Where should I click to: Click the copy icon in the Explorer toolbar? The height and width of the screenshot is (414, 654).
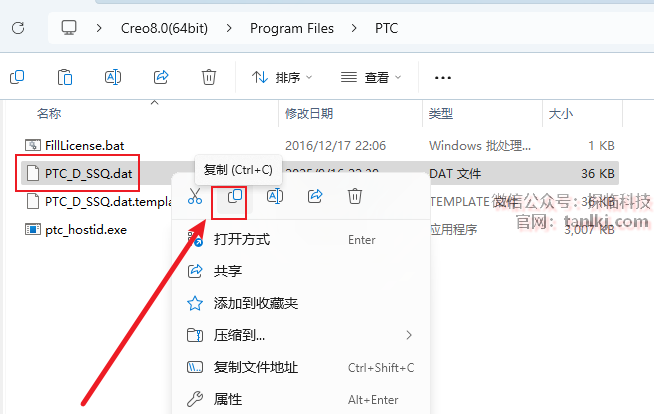(17, 77)
